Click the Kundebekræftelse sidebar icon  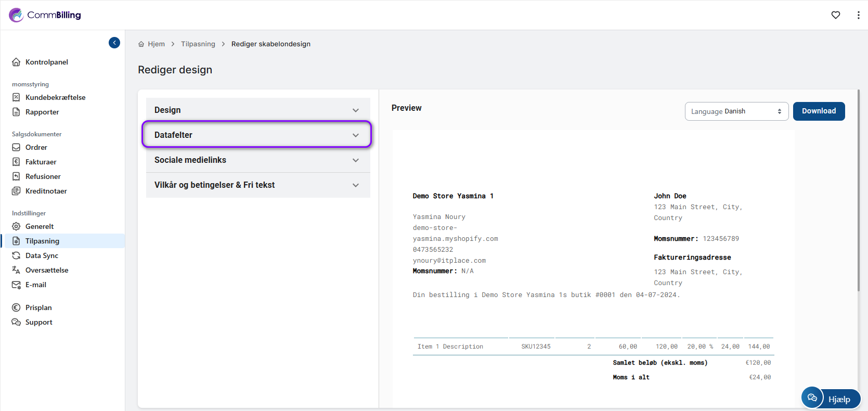16,97
